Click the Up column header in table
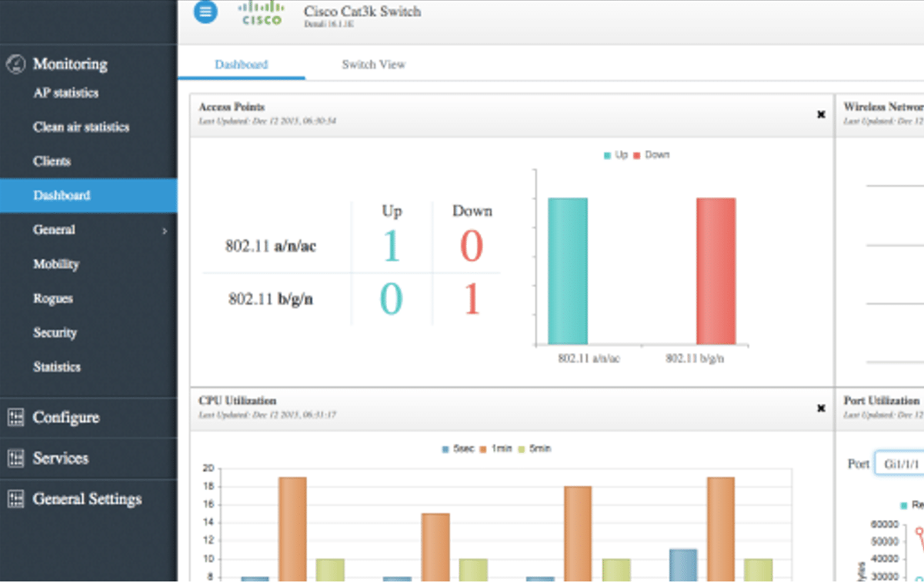 click(x=392, y=211)
